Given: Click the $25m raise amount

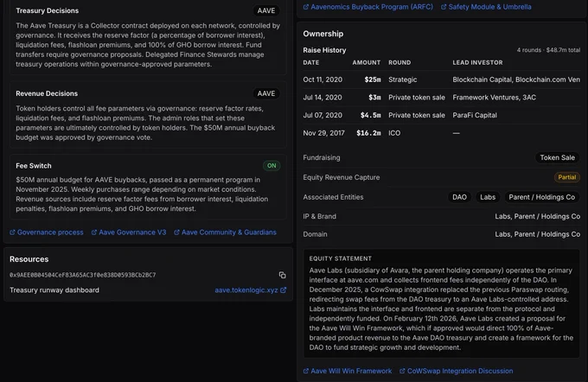Looking at the screenshot, I should 373,80.
